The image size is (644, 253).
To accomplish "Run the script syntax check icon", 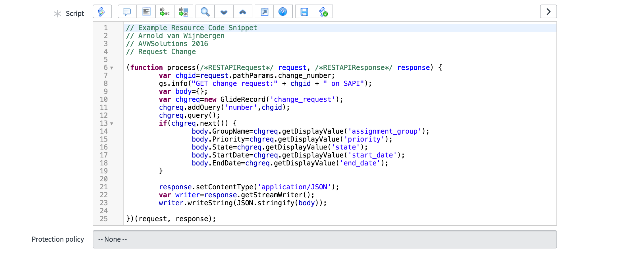I will pos(323,12).
